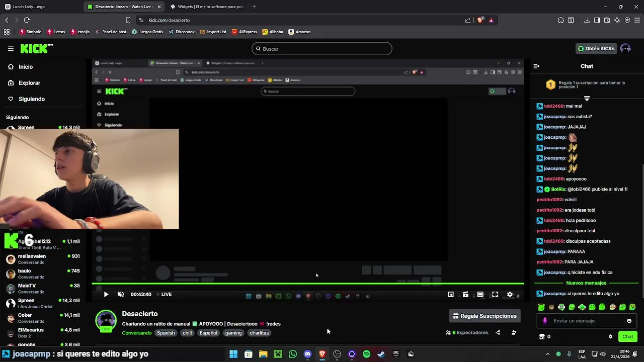Open the 6 Espectadores viewer list
Viewport: 644px width, 362px height.
tap(467, 333)
